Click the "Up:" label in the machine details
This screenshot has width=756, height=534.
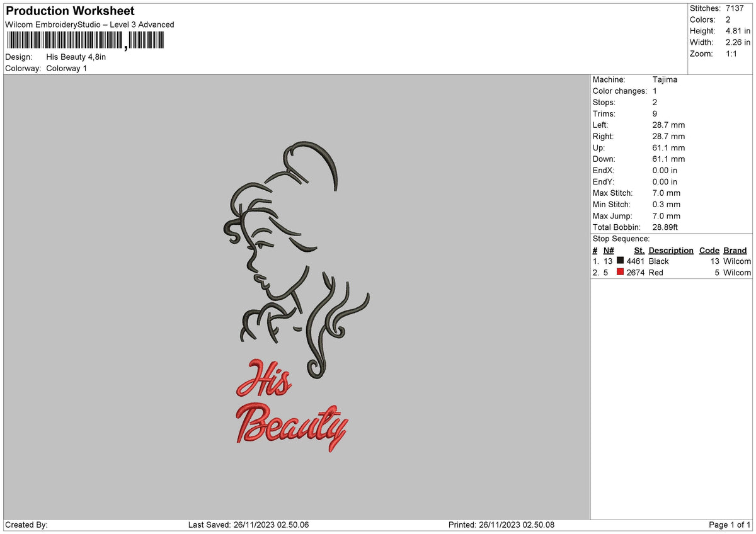[x=598, y=147]
